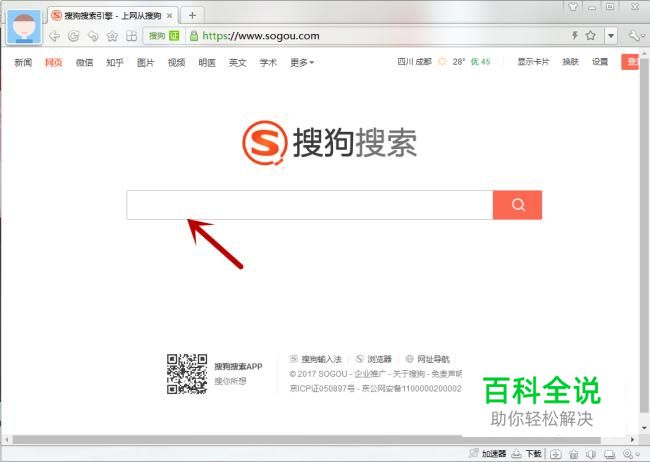Open the 企业推广 business promotion link
This screenshot has width=650, height=462.
coord(370,374)
